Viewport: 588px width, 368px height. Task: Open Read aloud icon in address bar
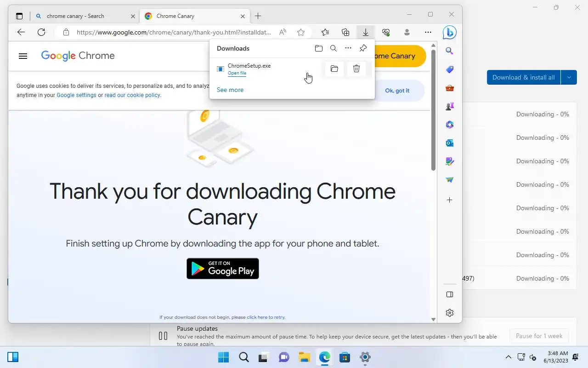[x=283, y=32]
